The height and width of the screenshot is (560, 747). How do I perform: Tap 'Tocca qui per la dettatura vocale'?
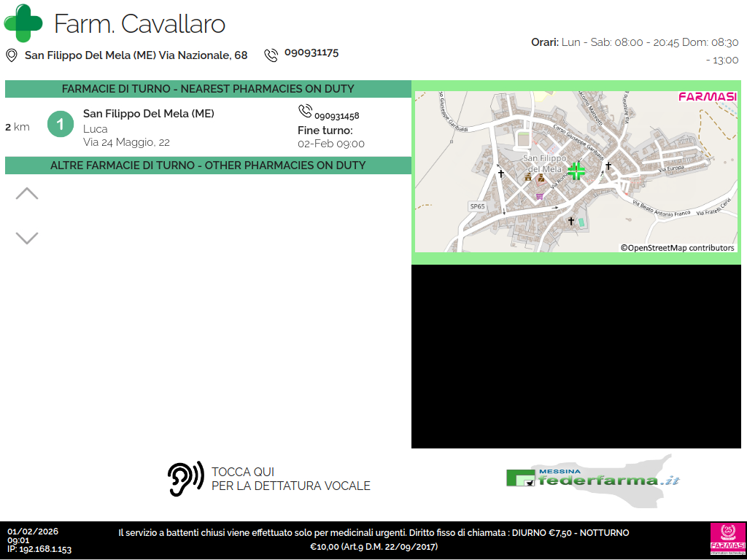pos(290,479)
